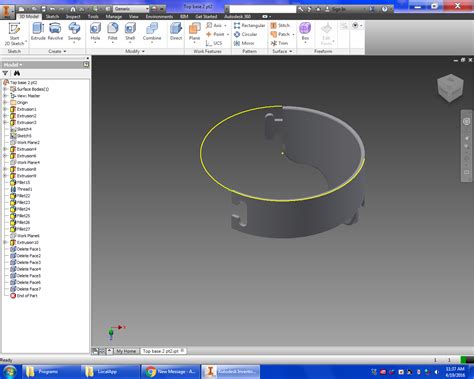Start a 2D Sketch

tap(14, 34)
